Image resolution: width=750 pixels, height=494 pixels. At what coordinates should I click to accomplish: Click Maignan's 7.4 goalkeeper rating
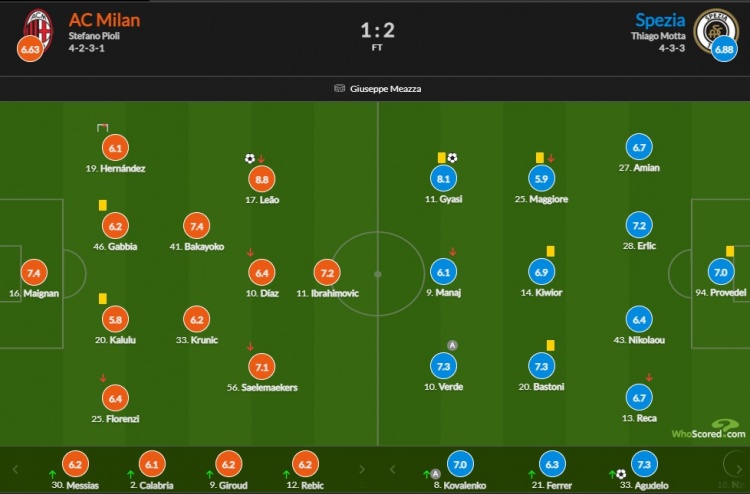click(34, 273)
